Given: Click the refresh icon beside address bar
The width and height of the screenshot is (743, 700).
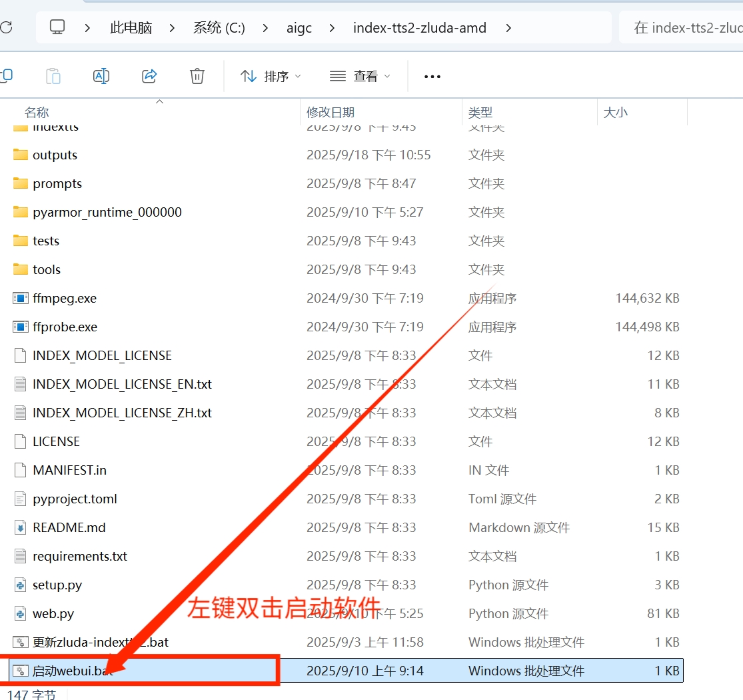Looking at the screenshot, I should point(6,27).
